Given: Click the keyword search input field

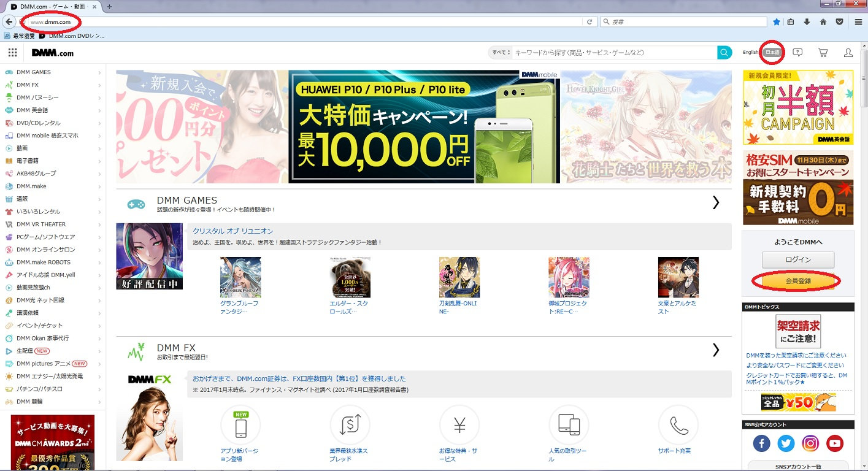Looking at the screenshot, I should [x=615, y=53].
